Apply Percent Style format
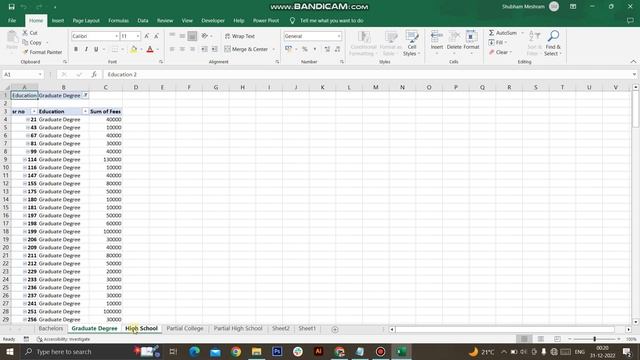 click(x=304, y=49)
